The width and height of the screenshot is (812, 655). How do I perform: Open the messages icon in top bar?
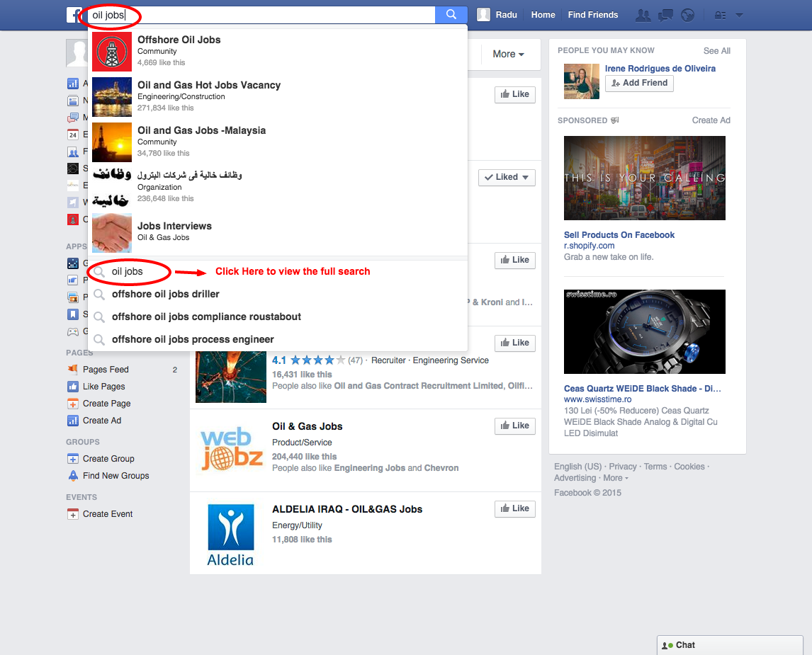point(665,15)
